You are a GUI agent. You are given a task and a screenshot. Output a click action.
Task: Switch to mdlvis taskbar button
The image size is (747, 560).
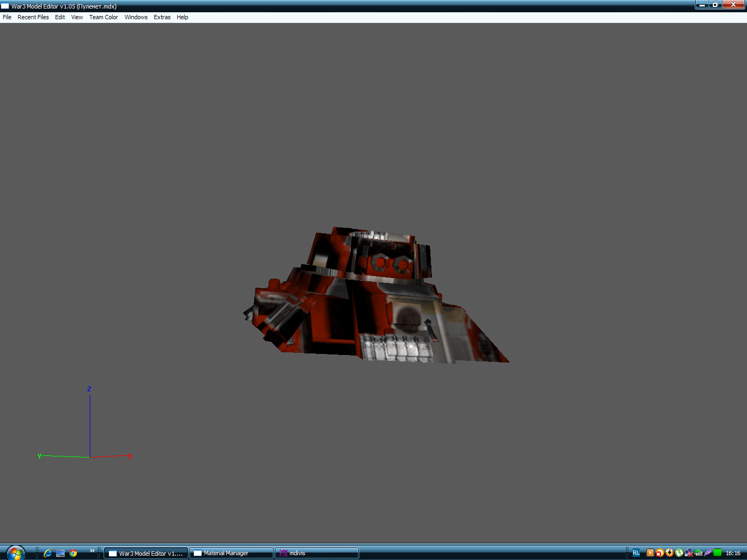[317, 553]
